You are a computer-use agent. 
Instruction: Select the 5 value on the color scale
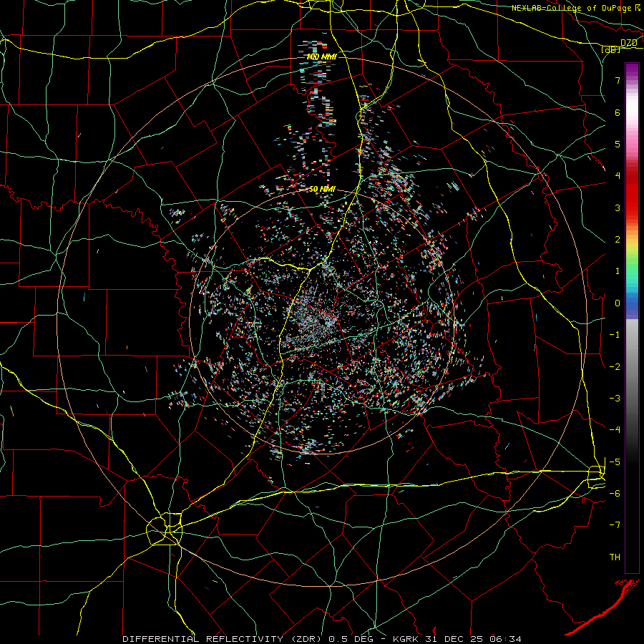click(x=618, y=144)
